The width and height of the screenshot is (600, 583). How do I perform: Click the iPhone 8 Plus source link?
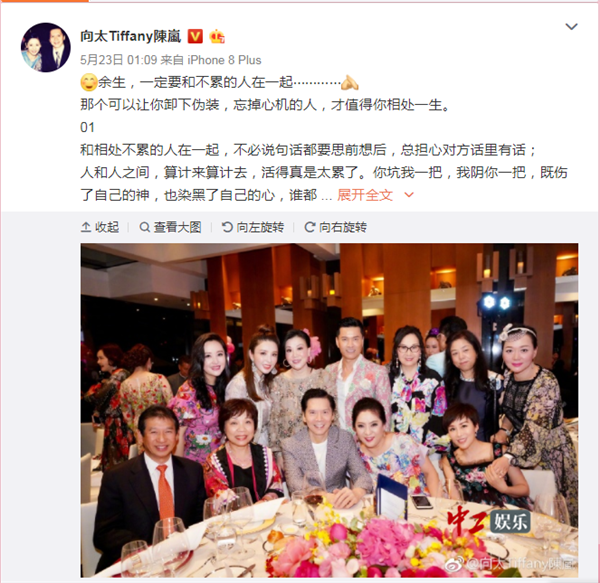(224, 60)
